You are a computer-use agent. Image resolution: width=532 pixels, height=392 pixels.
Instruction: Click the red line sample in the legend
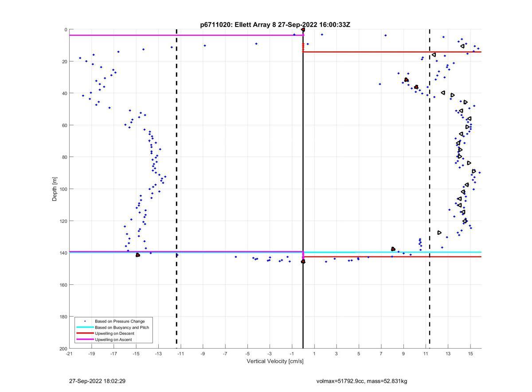pos(85,334)
